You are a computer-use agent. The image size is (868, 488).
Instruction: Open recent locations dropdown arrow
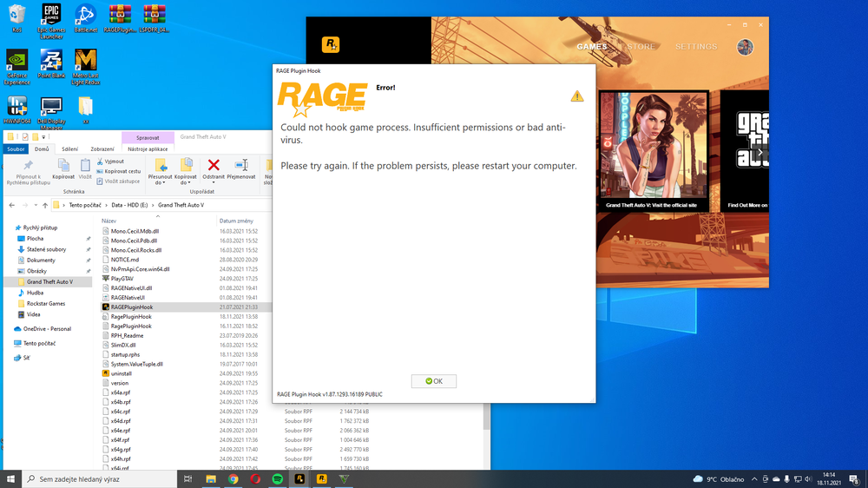pos(36,205)
